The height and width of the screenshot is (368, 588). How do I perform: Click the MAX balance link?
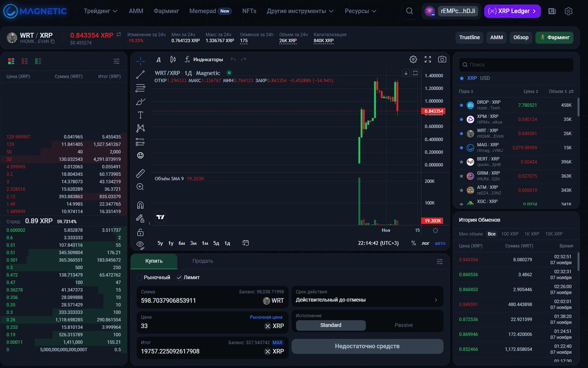[x=278, y=343]
